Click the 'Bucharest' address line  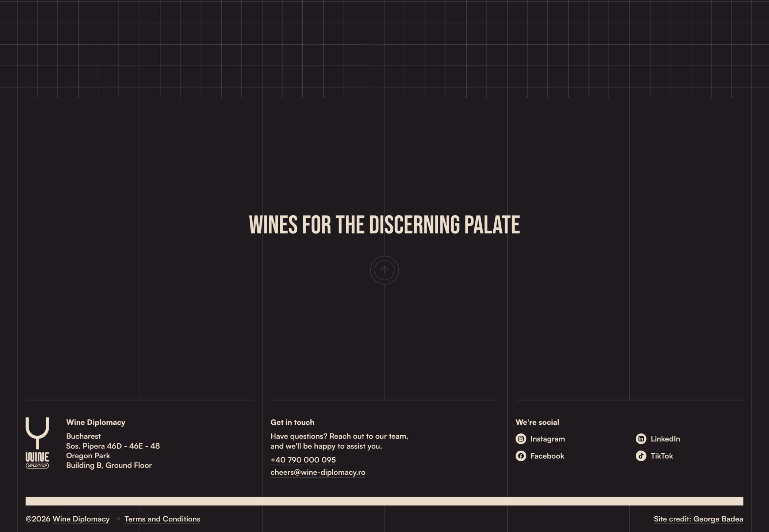tap(83, 436)
